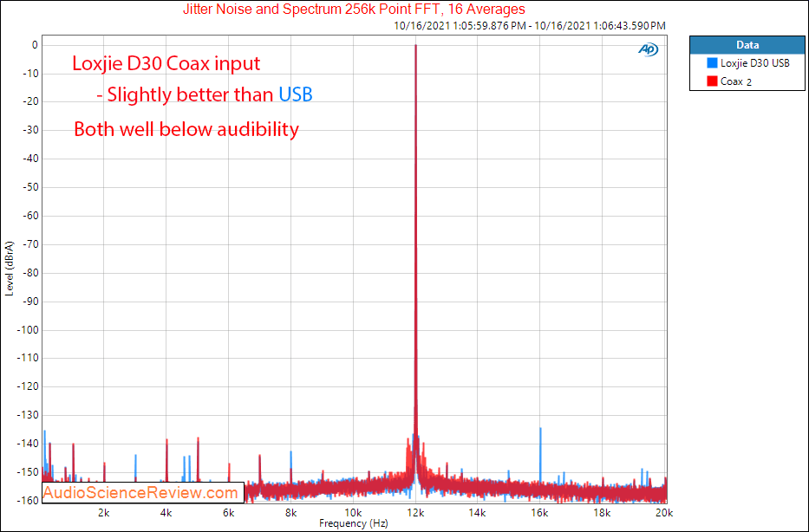
Task: Select the red swatch for Coax 2
Action: [712, 81]
